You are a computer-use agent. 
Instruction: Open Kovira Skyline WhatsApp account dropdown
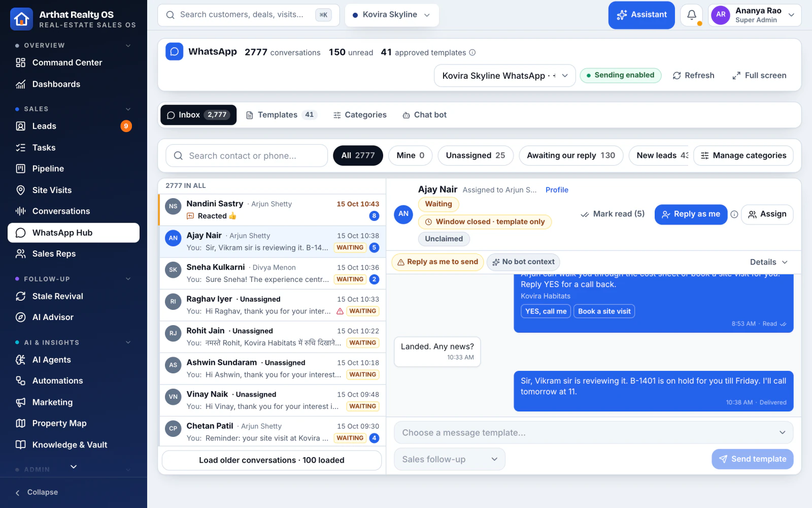tap(504, 76)
